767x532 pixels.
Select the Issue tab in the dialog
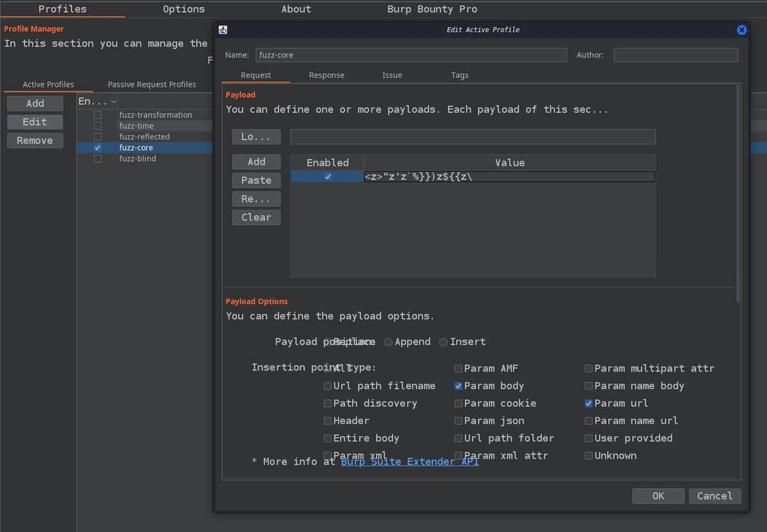tap(392, 75)
